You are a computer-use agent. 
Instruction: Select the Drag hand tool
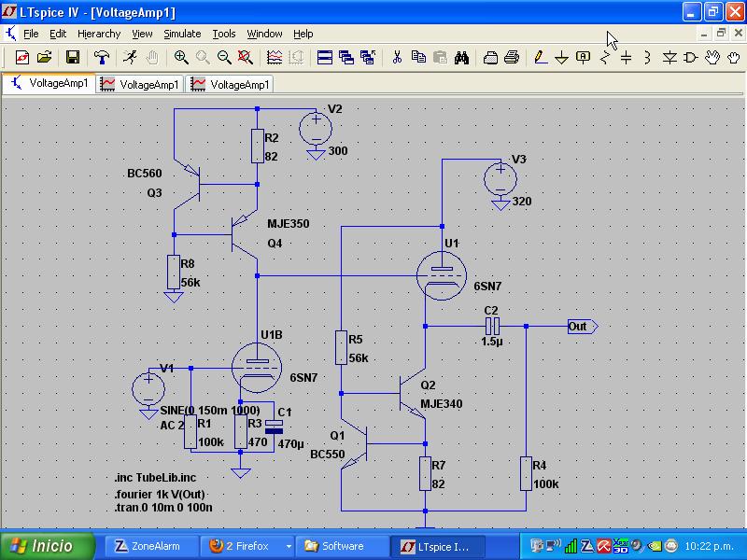tap(734, 58)
